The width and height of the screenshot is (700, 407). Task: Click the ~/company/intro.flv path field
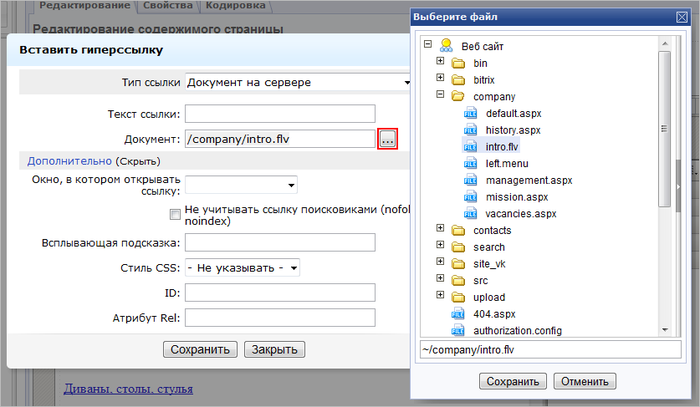pyautogui.click(x=550, y=349)
